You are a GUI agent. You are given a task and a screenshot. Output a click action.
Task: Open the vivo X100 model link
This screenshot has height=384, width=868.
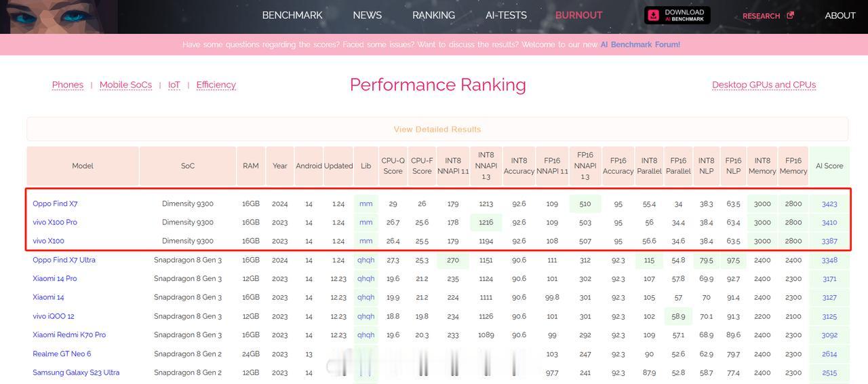(48, 241)
